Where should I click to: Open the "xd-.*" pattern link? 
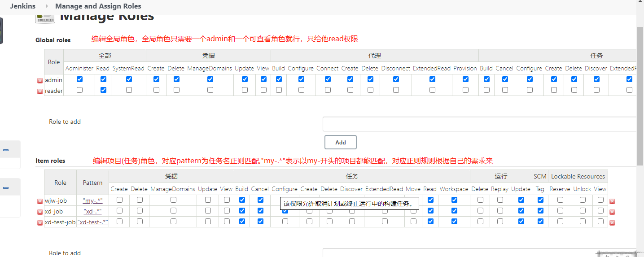(92, 211)
